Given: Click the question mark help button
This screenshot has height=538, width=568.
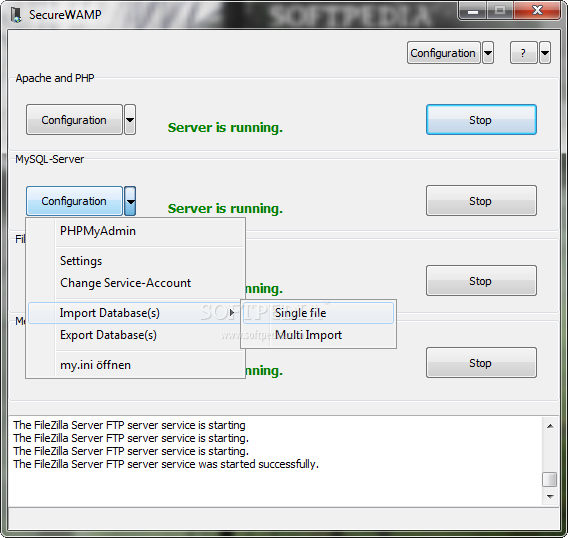Looking at the screenshot, I should (523, 53).
